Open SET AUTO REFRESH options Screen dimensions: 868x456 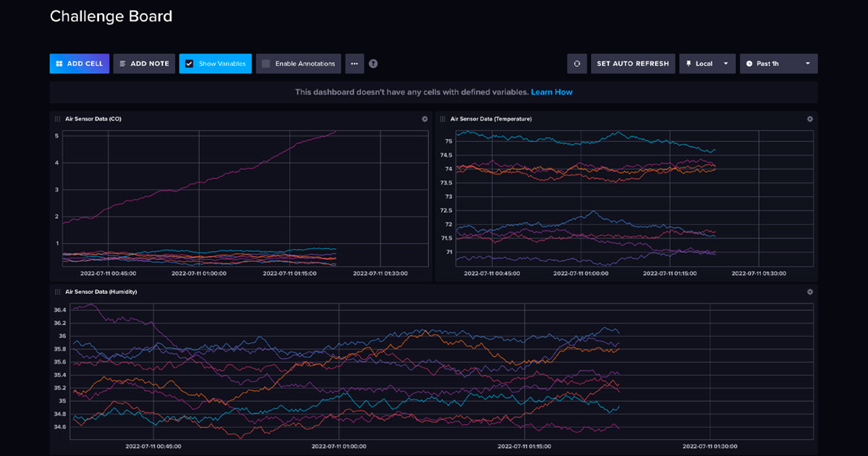[x=633, y=64]
